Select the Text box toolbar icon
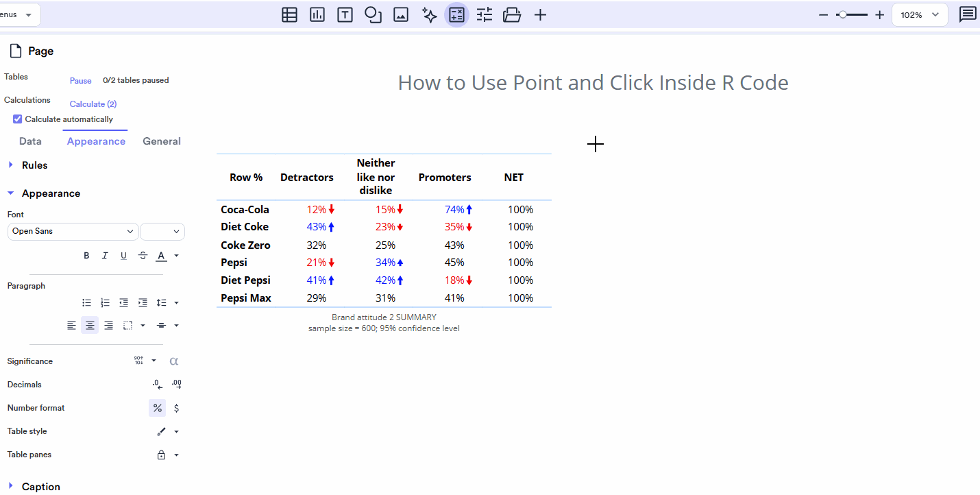 point(345,14)
